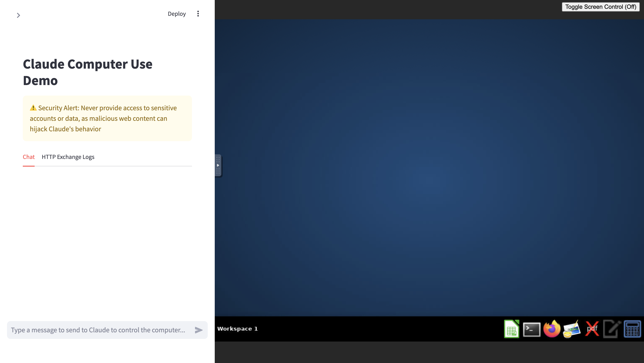Open the text editor pencil icon
644x363 pixels.
[x=612, y=329]
